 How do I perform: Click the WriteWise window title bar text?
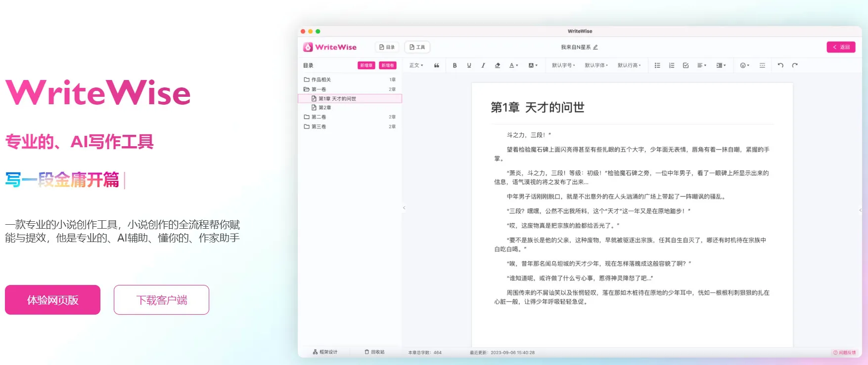tap(580, 31)
